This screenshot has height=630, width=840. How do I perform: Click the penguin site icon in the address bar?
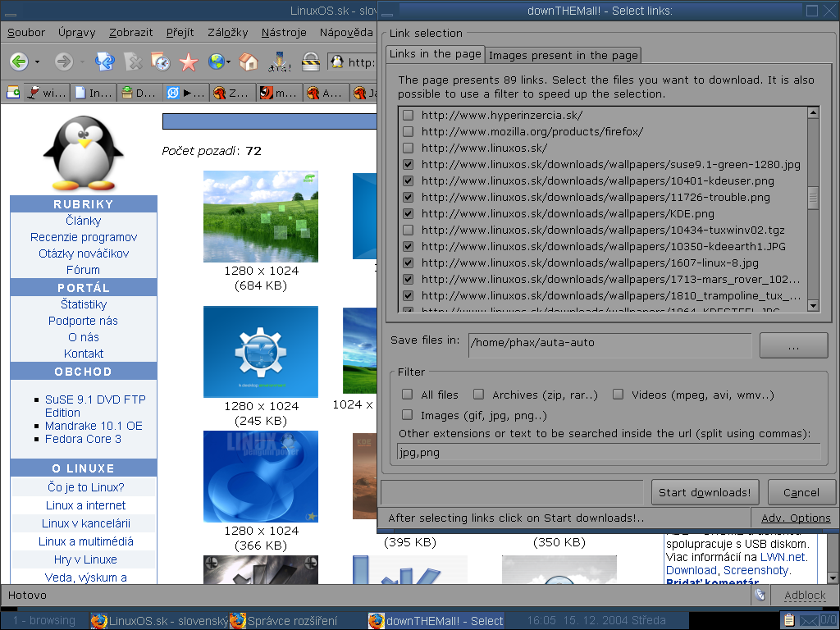(x=337, y=62)
